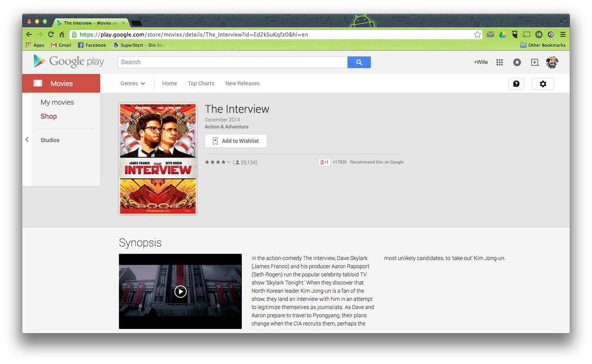Screen dimensions: 592x364
Task: Add The Interview to Wishlist
Action: pos(236,141)
